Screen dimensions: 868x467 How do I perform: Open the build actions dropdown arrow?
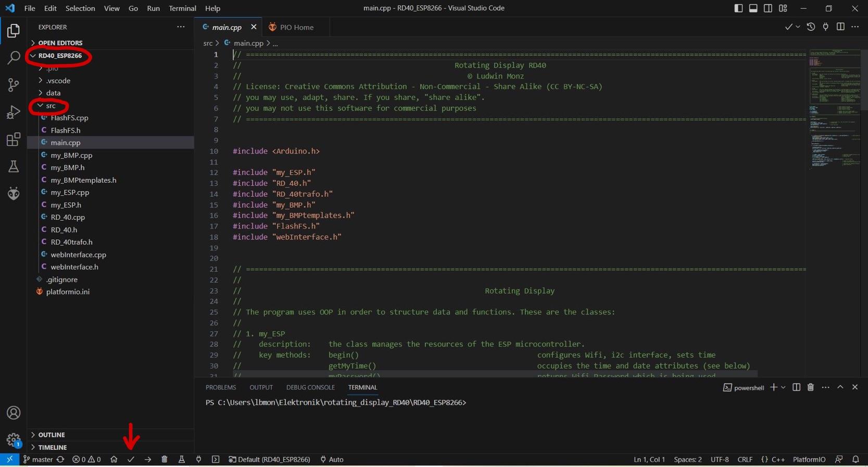point(798,27)
